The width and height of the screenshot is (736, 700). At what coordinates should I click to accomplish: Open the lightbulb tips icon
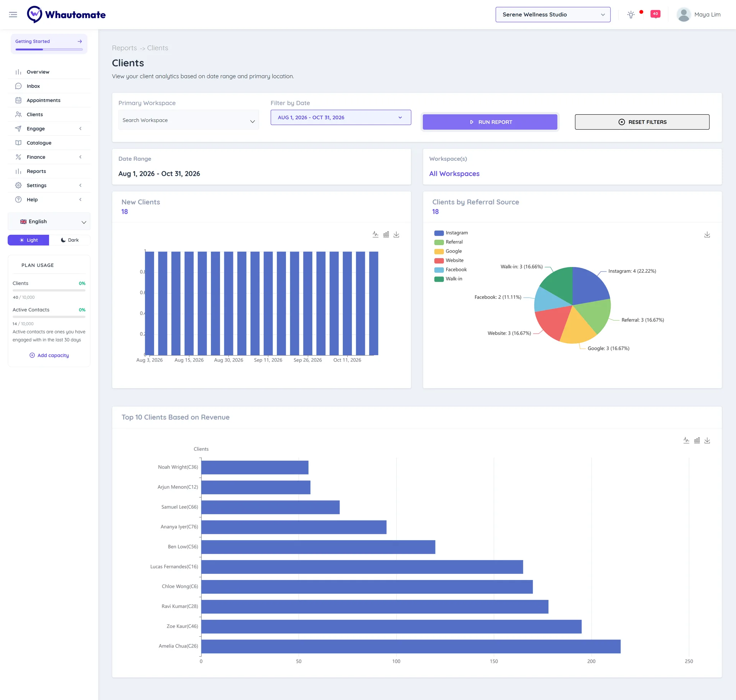click(631, 15)
